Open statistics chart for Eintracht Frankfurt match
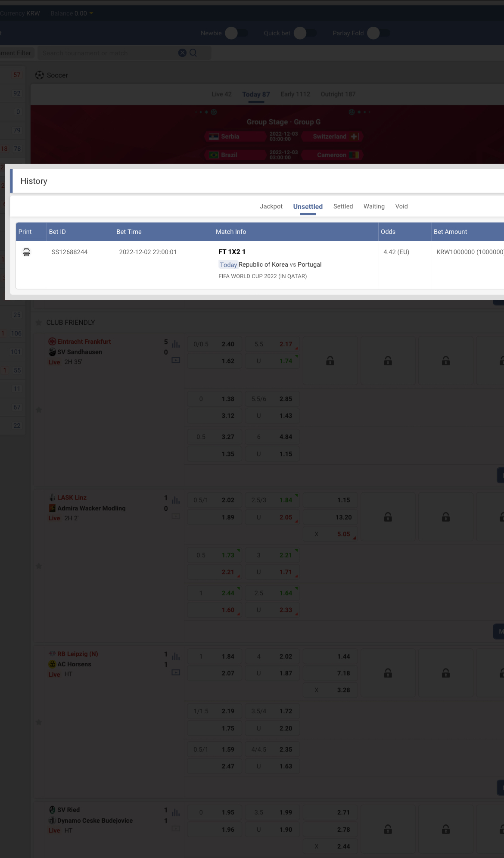 coord(176,344)
